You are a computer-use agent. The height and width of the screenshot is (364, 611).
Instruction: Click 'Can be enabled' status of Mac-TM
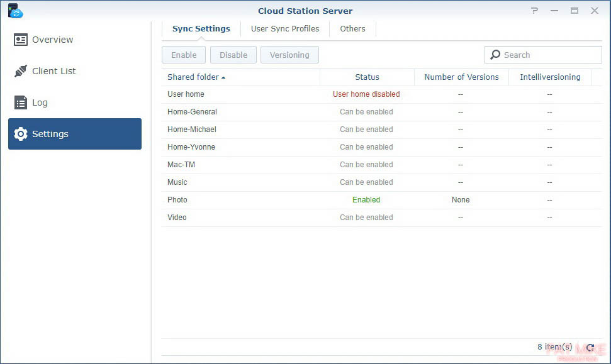366,165
